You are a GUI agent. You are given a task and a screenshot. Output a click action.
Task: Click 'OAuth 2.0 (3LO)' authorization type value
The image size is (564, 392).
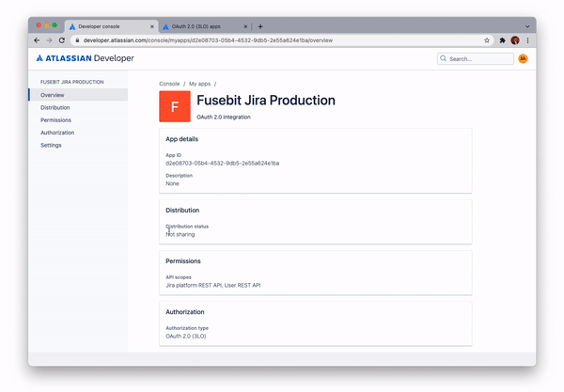pyautogui.click(x=185, y=337)
